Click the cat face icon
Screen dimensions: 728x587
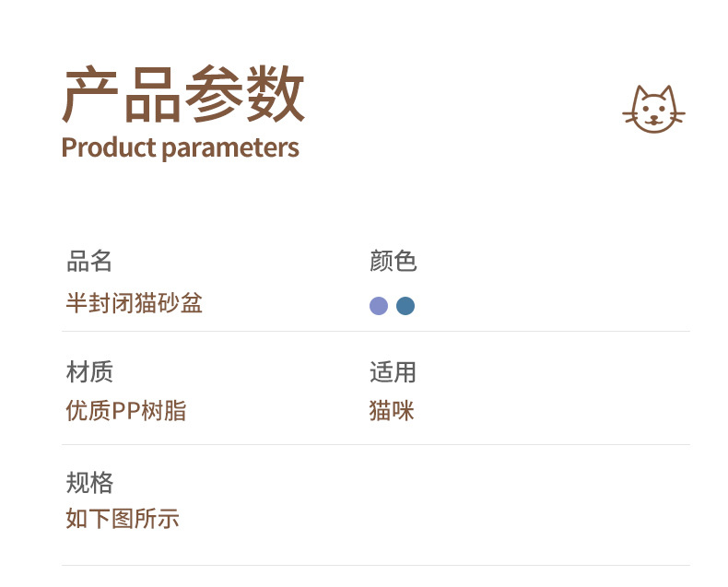653,111
